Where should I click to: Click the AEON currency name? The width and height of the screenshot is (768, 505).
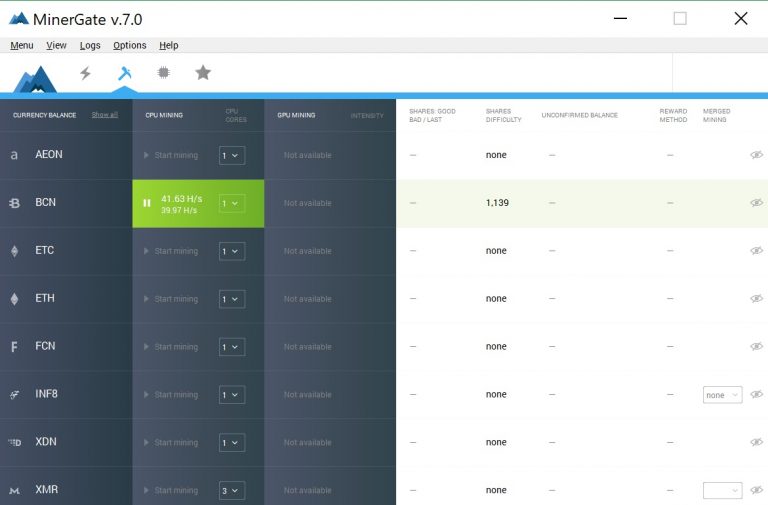48,154
